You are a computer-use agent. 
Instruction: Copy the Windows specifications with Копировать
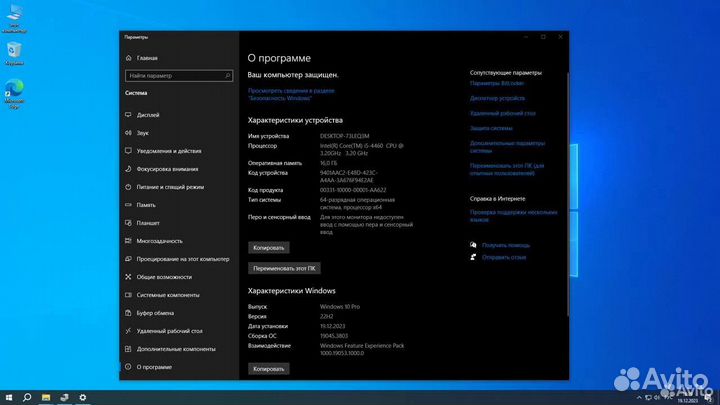click(x=268, y=368)
